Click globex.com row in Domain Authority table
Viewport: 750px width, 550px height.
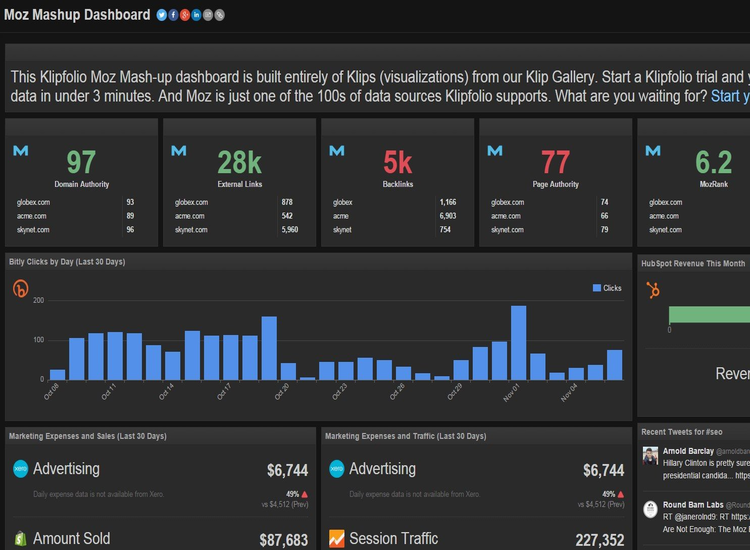tap(81, 202)
